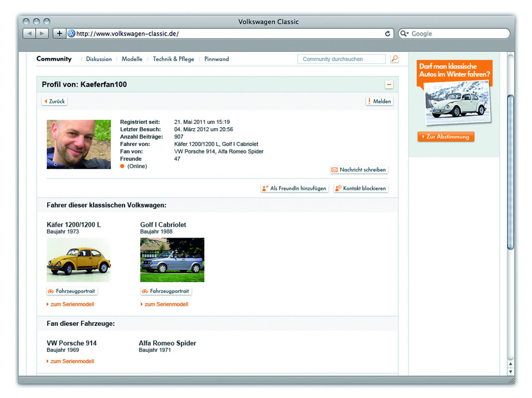532x398 pixels.
Task: Click the Baujahr 1973 text
Action: click(63, 231)
